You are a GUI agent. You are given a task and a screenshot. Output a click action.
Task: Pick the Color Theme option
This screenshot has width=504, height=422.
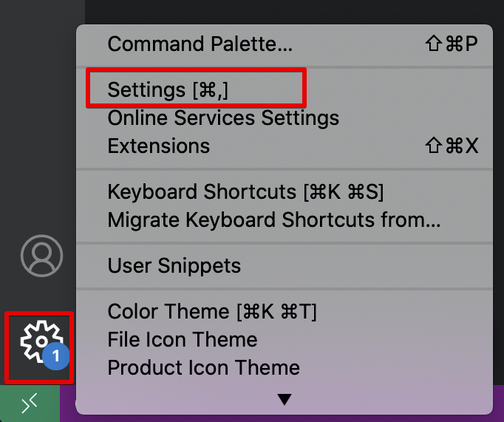click(x=212, y=312)
